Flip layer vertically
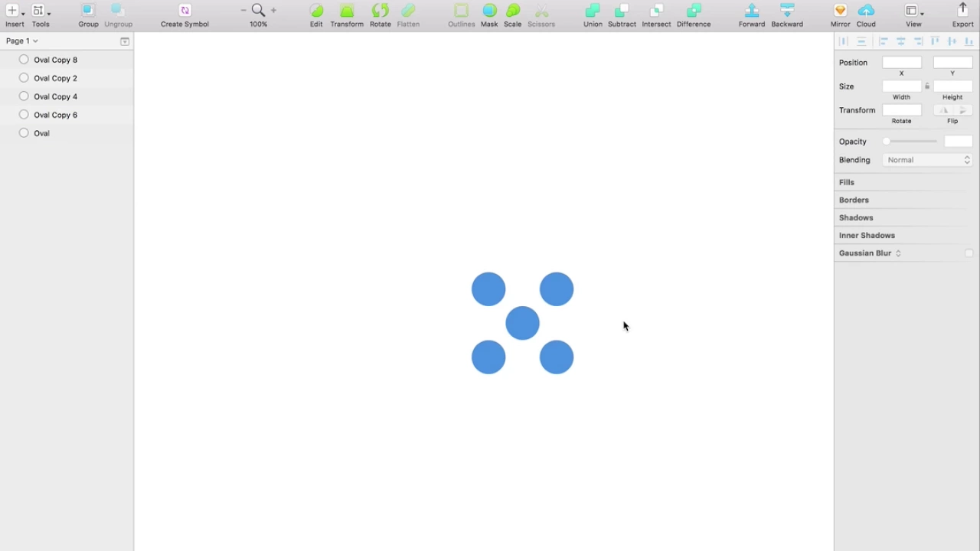This screenshot has height=551, width=980. pyautogui.click(x=963, y=110)
